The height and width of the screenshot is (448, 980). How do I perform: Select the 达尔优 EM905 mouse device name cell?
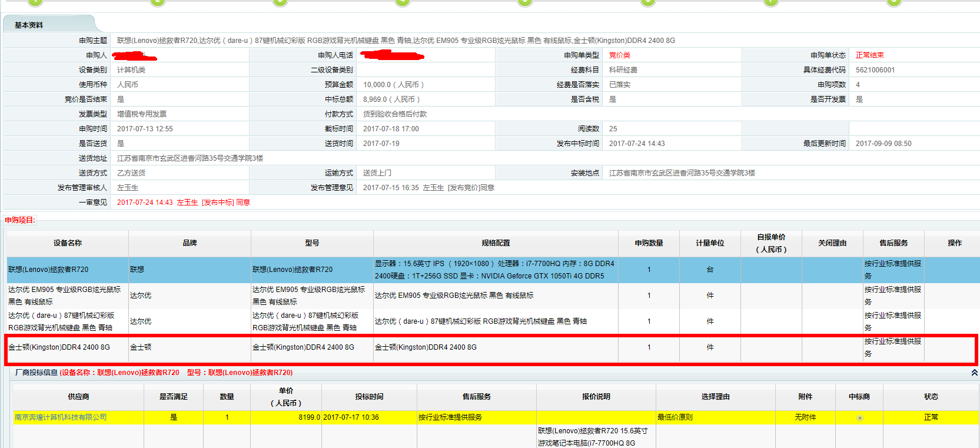[x=68, y=296]
